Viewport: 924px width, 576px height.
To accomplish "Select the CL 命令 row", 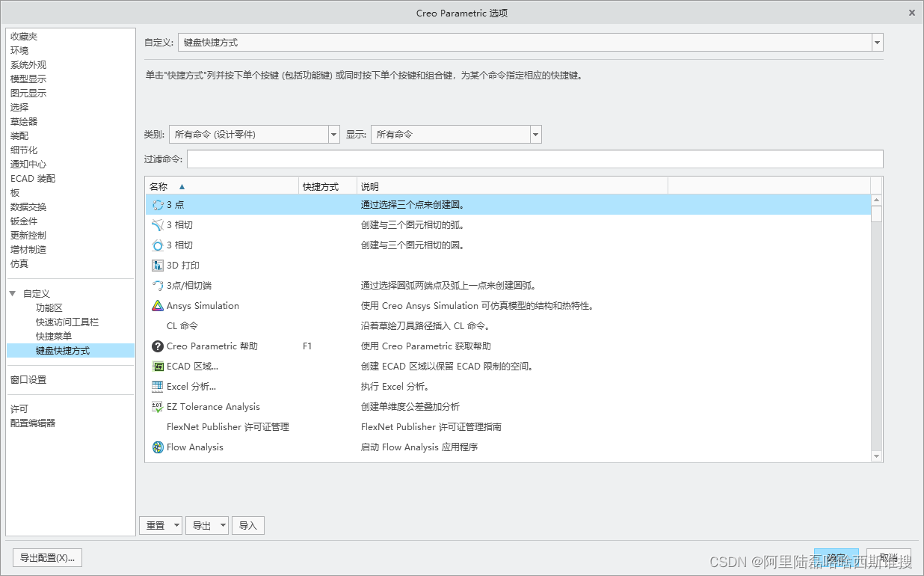I will (x=508, y=325).
